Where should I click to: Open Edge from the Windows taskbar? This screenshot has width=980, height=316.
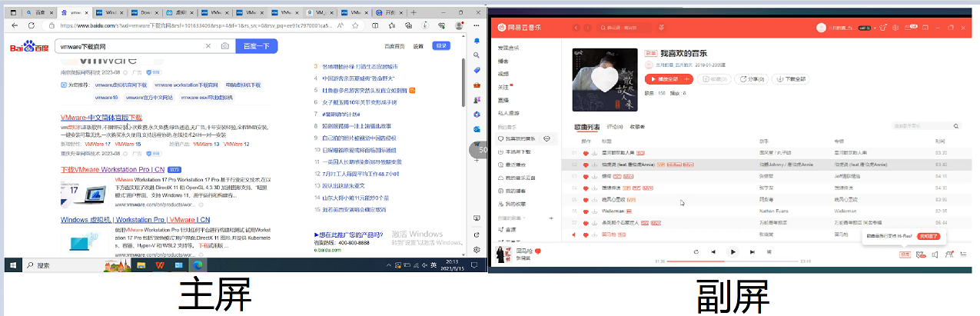196,264
